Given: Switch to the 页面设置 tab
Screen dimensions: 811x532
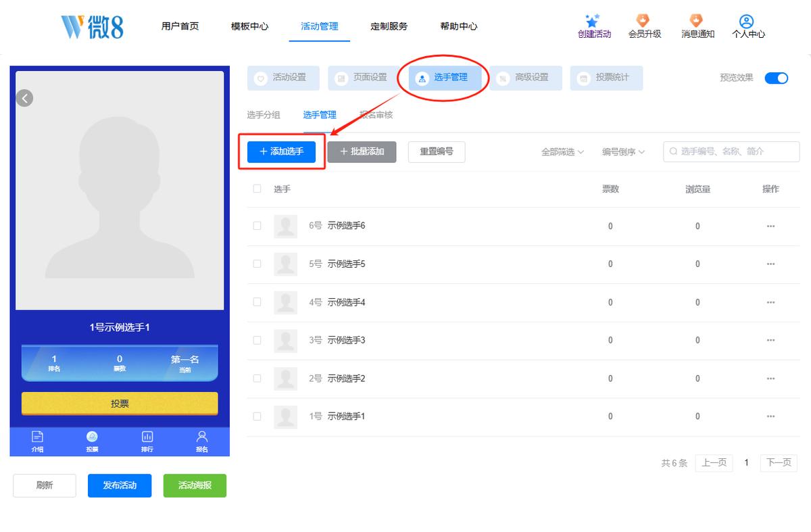Looking at the screenshot, I should (364, 78).
